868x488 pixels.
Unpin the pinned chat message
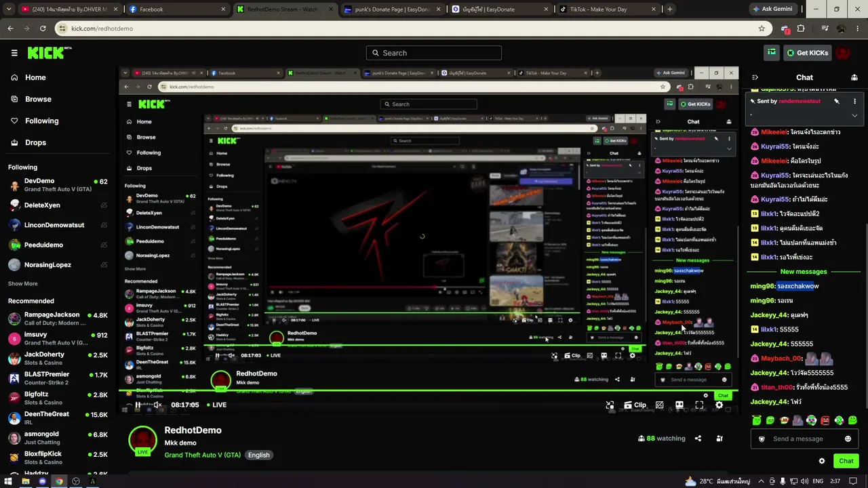[x=837, y=101]
